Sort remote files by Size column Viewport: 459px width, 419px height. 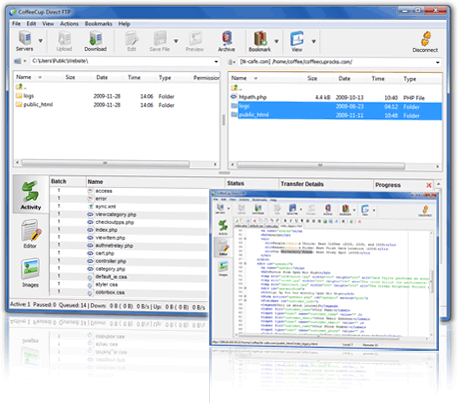[312, 78]
